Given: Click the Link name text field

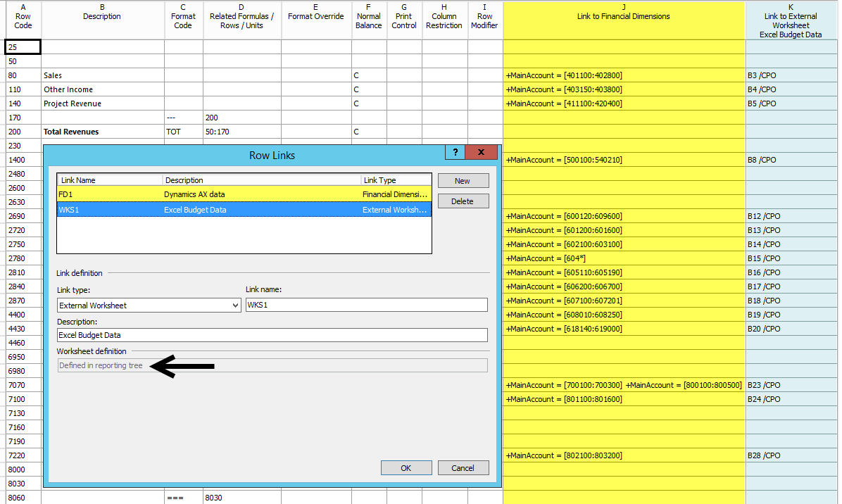Looking at the screenshot, I should (x=365, y=305).
